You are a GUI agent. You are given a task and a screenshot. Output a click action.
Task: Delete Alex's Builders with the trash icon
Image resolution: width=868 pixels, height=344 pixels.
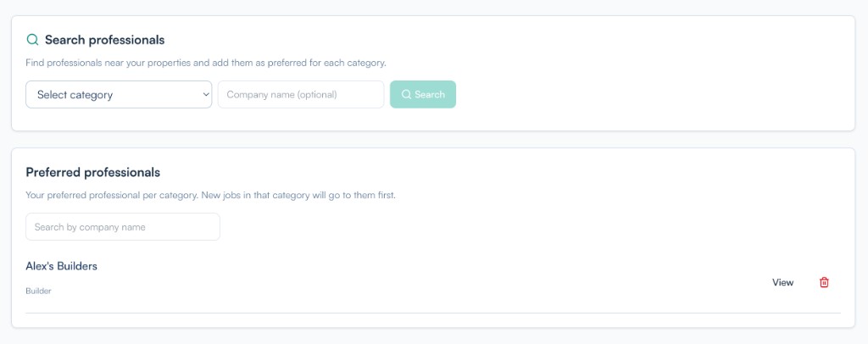(824, 282)
